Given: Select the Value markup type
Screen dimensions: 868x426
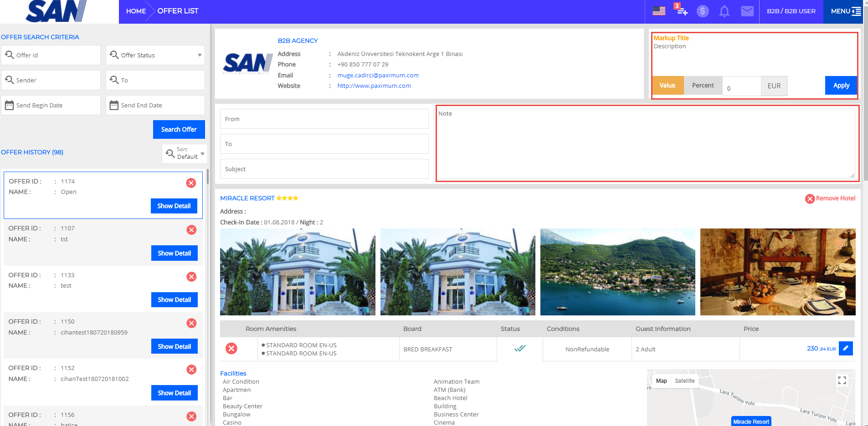Looking at the screenshot, I should 668,86.
